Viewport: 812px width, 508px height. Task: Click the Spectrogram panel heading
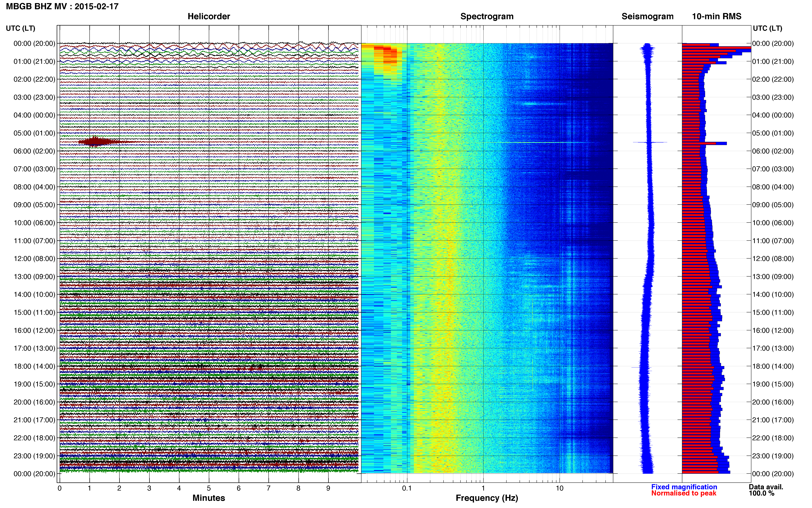(487, 16)
